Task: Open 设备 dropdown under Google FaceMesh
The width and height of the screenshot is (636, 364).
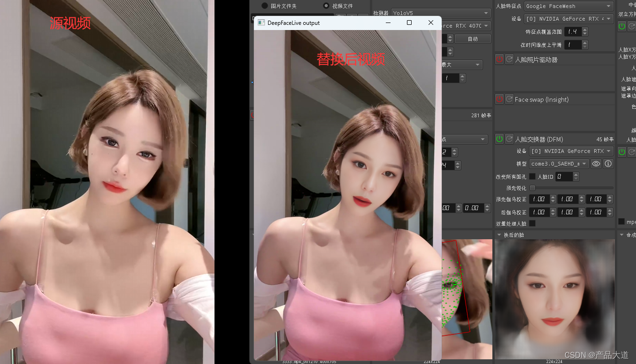Action: (x=568, y=19)
